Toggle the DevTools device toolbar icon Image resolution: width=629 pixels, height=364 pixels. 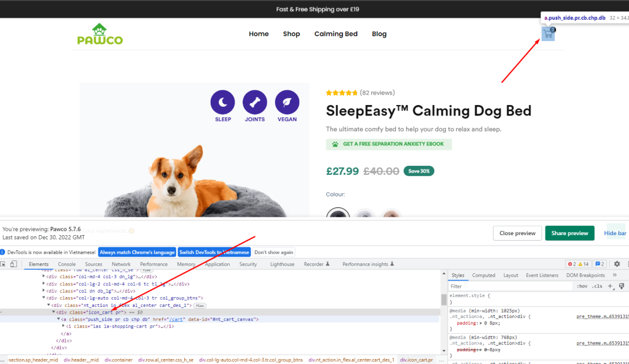coord(14,264)
